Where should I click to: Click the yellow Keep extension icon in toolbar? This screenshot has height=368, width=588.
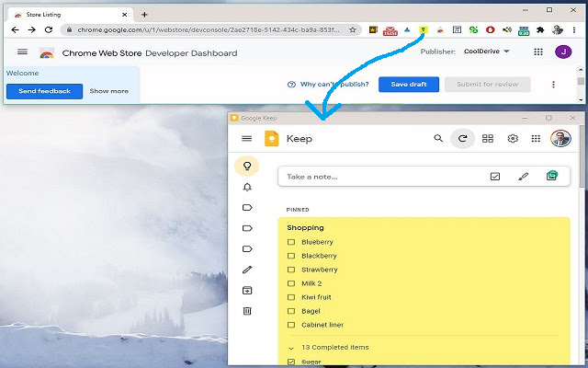(424, 29)
